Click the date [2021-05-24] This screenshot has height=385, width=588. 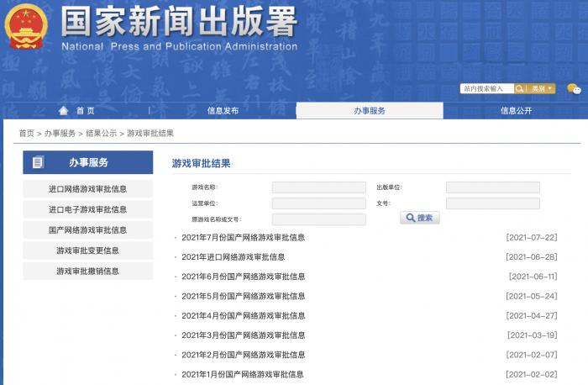point(532,296)
